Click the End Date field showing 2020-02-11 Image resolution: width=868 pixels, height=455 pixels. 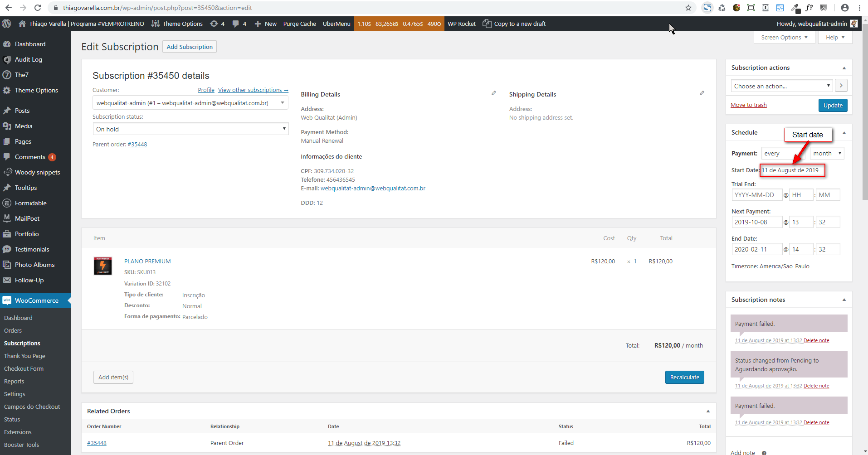click(x=756, y=249)
